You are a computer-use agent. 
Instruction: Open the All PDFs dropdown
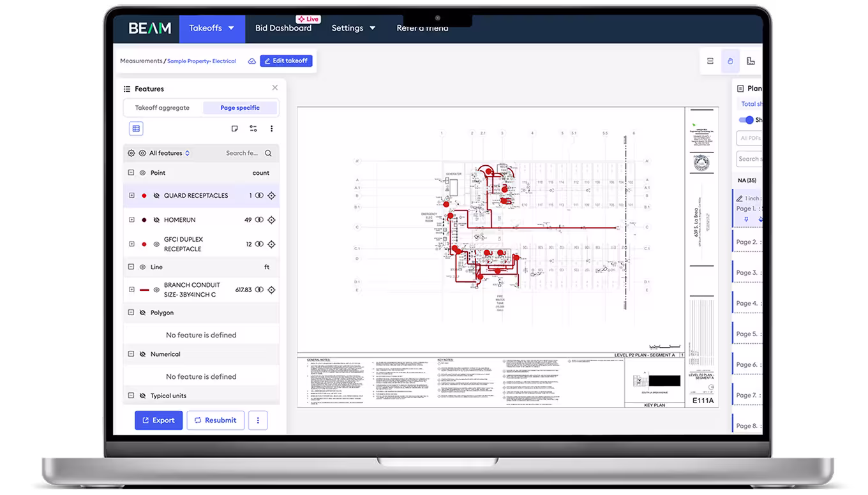pos(749,138)
